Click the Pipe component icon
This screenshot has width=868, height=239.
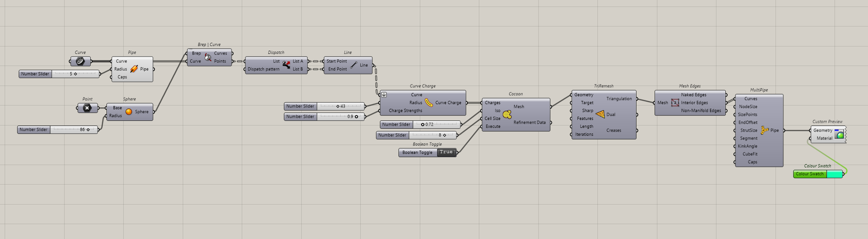coord(134,69)
